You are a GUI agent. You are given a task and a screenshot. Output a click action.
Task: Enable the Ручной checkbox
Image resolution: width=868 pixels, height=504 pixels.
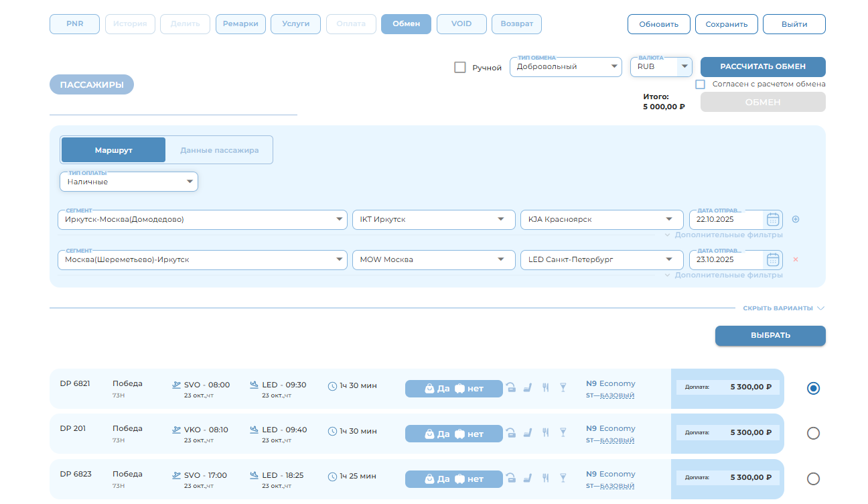tap(460, 67)
